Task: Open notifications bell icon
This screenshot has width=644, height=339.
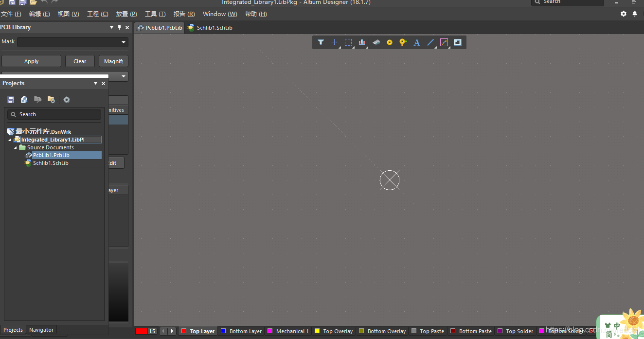Action: (x=635, y=14)
